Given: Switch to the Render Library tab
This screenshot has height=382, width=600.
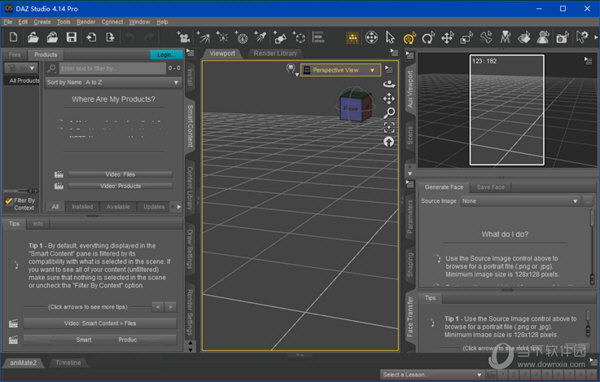Looking at the screenshot, I should click(275, 53).
